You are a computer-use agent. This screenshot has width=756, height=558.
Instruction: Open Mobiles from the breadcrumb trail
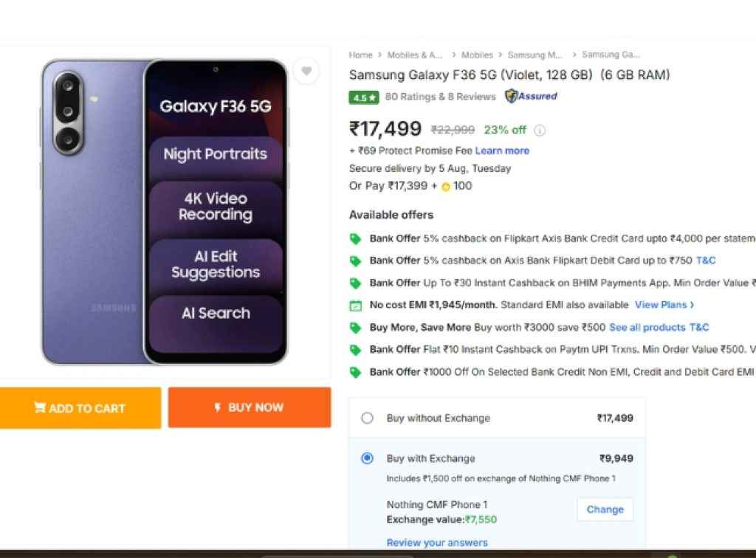coord(477,55)
